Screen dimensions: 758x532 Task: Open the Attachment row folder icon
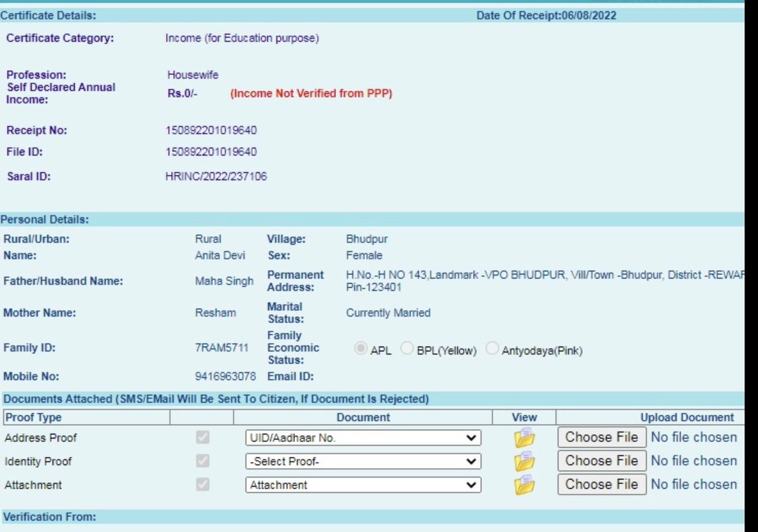pos(524,485)
